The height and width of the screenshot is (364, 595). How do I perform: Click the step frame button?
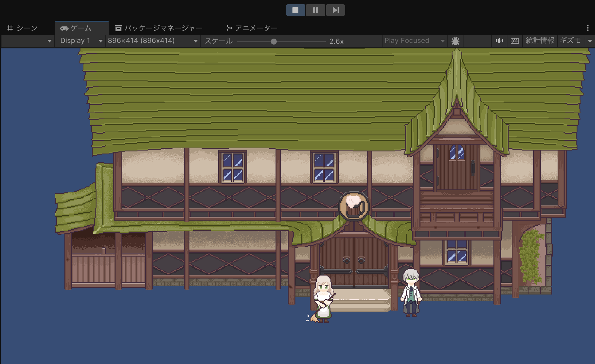coord(336,10)
